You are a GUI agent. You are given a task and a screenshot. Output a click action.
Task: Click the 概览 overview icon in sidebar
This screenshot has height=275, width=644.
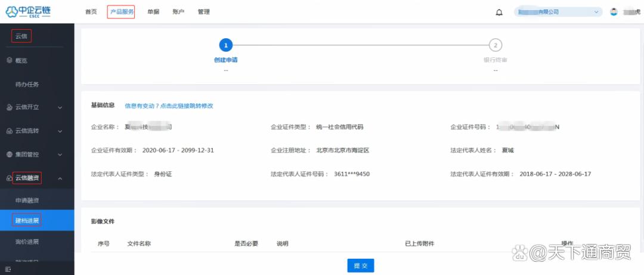[x=10, y=60]
